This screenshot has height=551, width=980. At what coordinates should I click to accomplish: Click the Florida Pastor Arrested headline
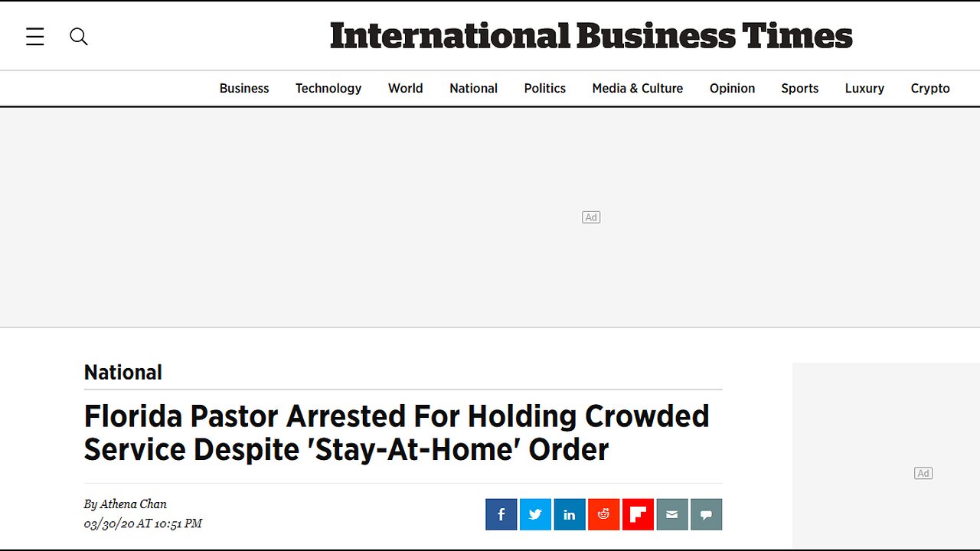[397, 432]
